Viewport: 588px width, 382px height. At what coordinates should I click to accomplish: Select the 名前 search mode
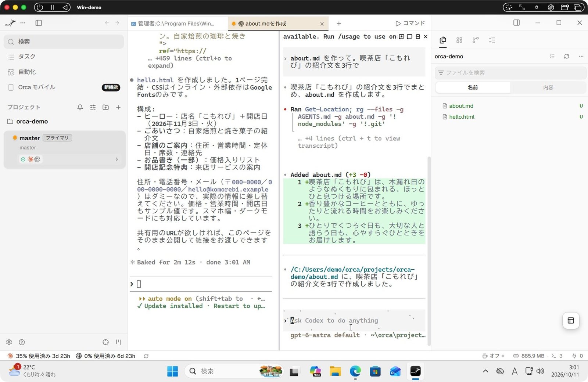(473, 87)
